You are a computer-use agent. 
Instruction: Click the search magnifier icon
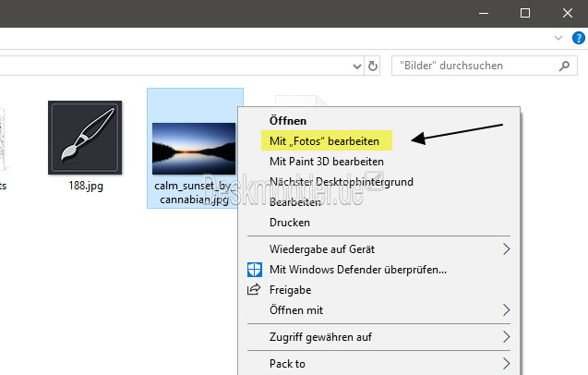point(564,67)
